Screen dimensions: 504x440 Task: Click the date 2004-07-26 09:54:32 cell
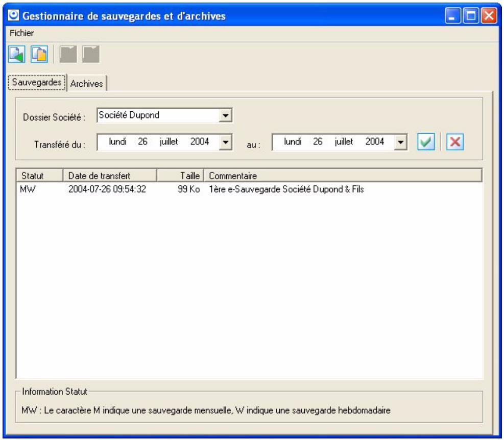(x=107, y=189)
